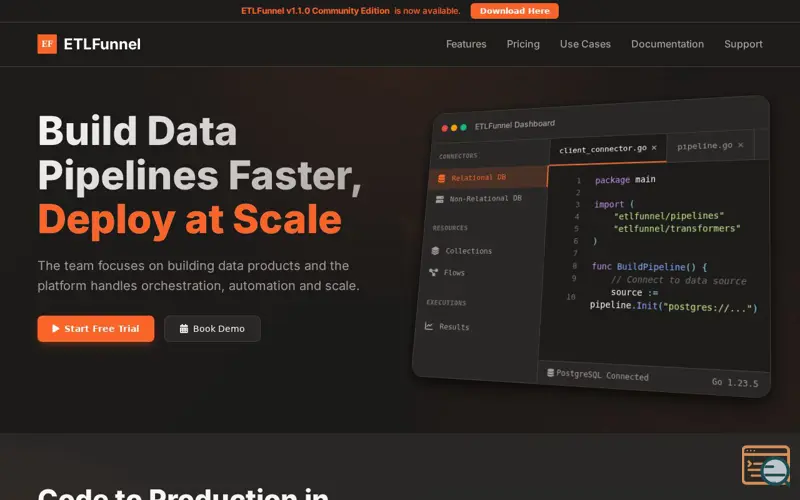
Task: Click the Non-Relational DB server icon
Action: 440,199
